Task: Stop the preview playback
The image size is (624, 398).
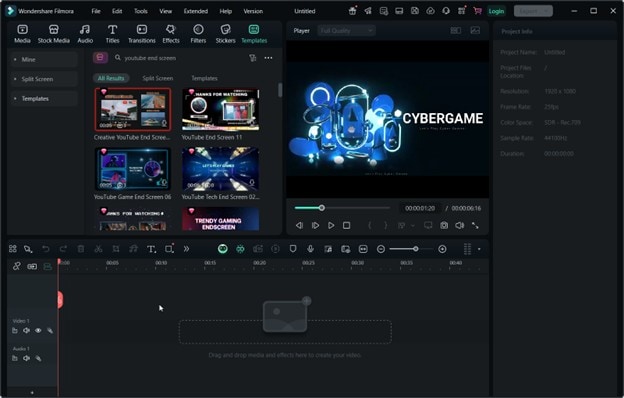Action: (x=347, y=226)
